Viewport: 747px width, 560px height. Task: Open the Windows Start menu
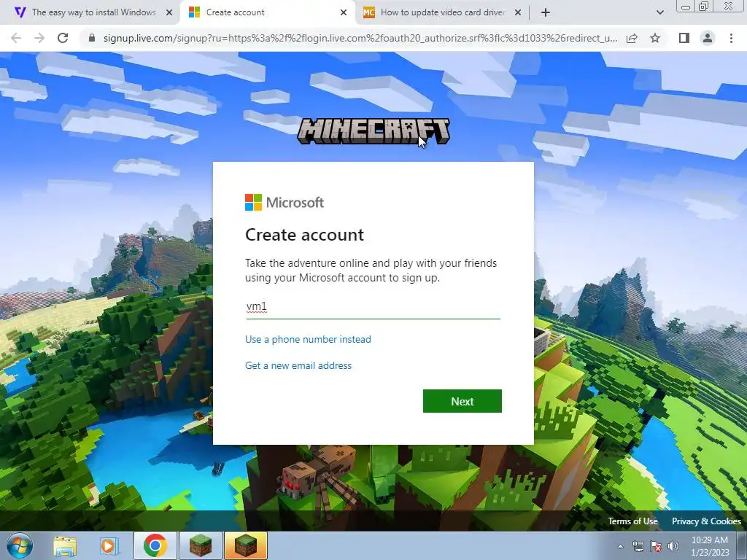(x=20, y=545)
